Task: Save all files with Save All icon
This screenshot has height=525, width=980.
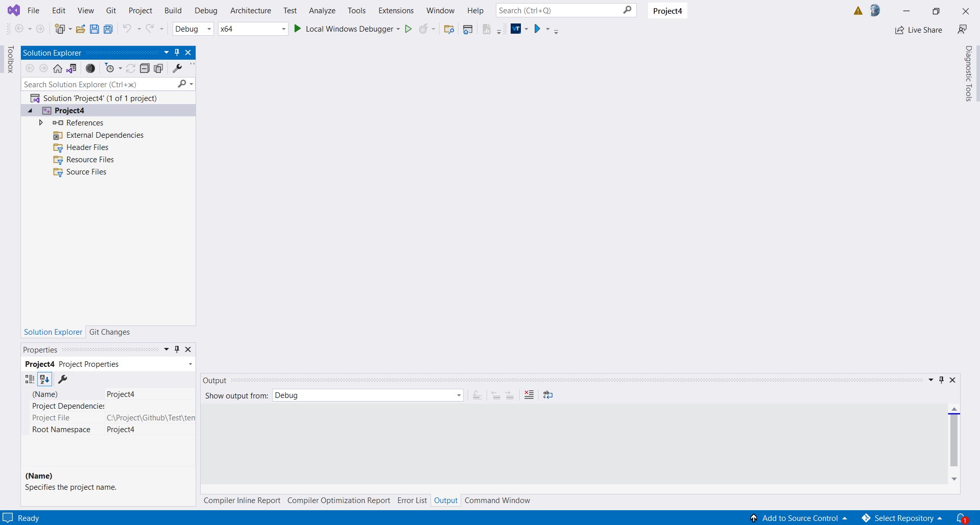Action: (x=108, y=29)
